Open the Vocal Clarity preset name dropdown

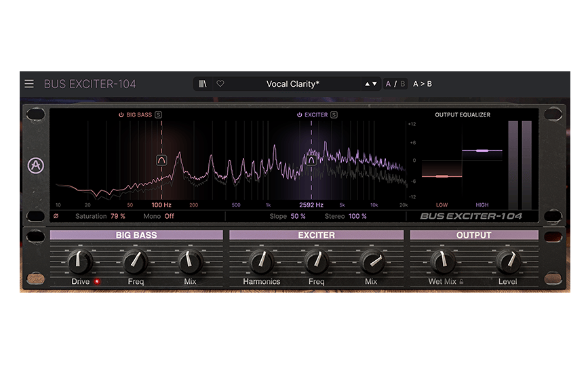[x=292, y=84]
